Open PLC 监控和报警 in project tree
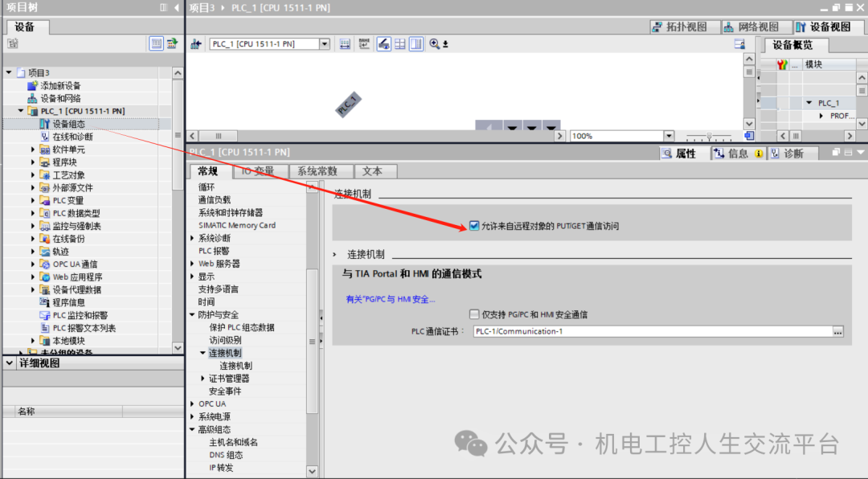This screenshot has height=479, width=868. [81, 315]
